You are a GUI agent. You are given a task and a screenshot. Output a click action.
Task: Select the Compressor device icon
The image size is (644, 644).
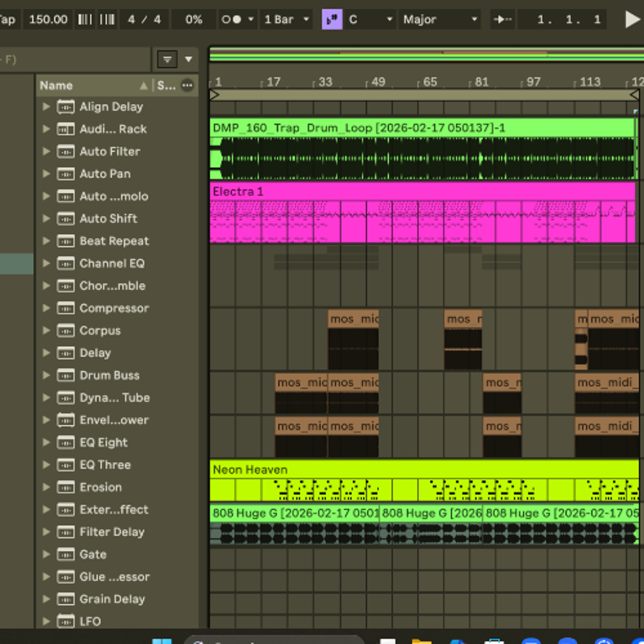coord(66,308)
